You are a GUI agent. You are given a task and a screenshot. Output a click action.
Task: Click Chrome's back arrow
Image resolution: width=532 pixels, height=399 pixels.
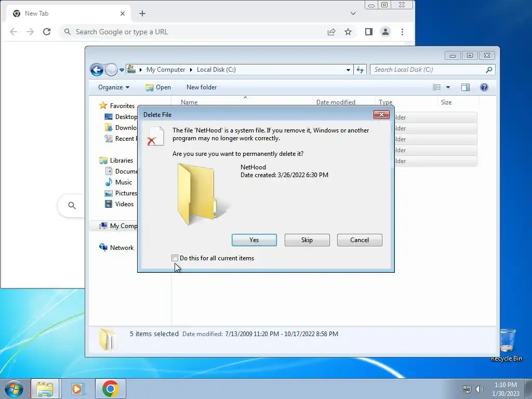click(14, 32)
